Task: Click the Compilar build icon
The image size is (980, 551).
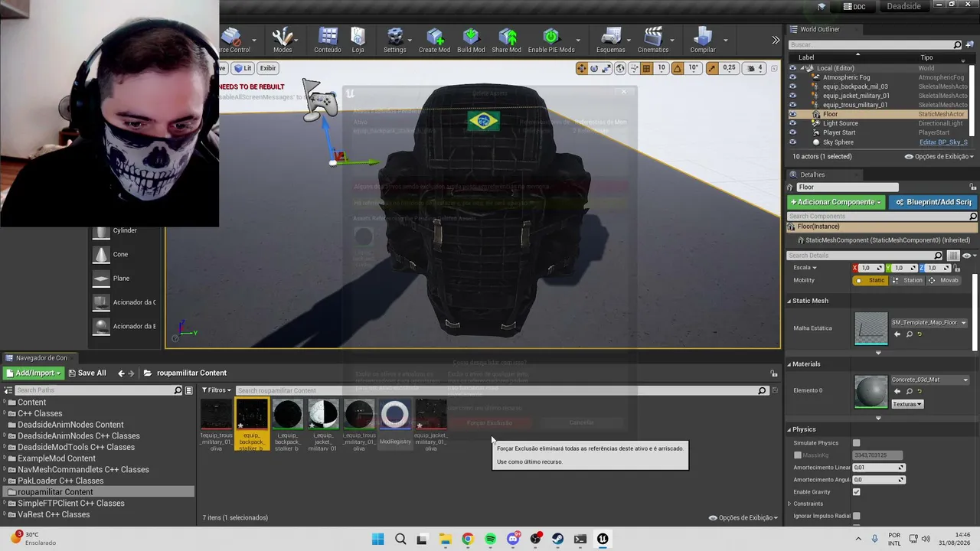Action: pos(703,41)
